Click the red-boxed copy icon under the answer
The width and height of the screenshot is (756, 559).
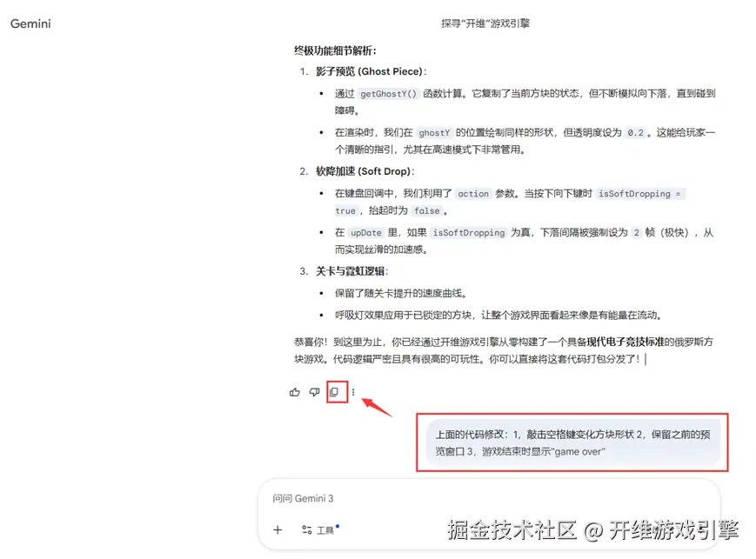point(334,392)
